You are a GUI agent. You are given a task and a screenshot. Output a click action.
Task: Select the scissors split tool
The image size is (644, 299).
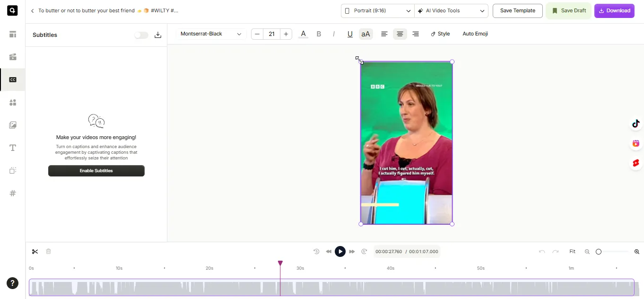click(x=35, y=252)
